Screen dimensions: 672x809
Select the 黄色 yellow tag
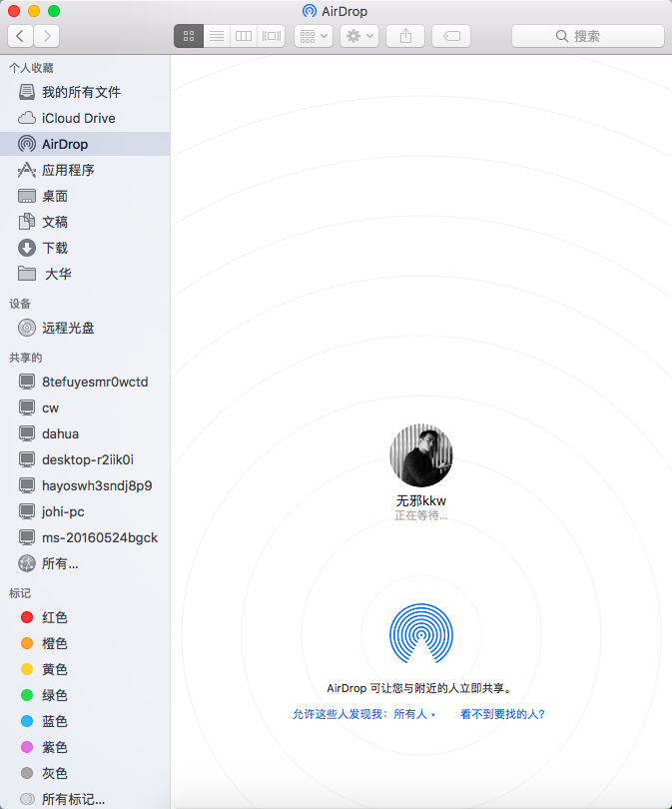tap(85, 669)
